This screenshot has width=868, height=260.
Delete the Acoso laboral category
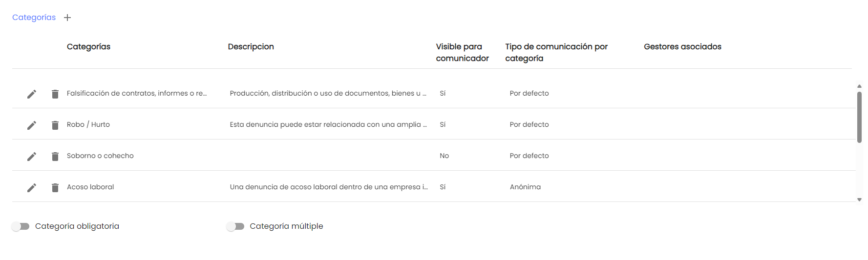pyautogui.click(x=55, y=188)
